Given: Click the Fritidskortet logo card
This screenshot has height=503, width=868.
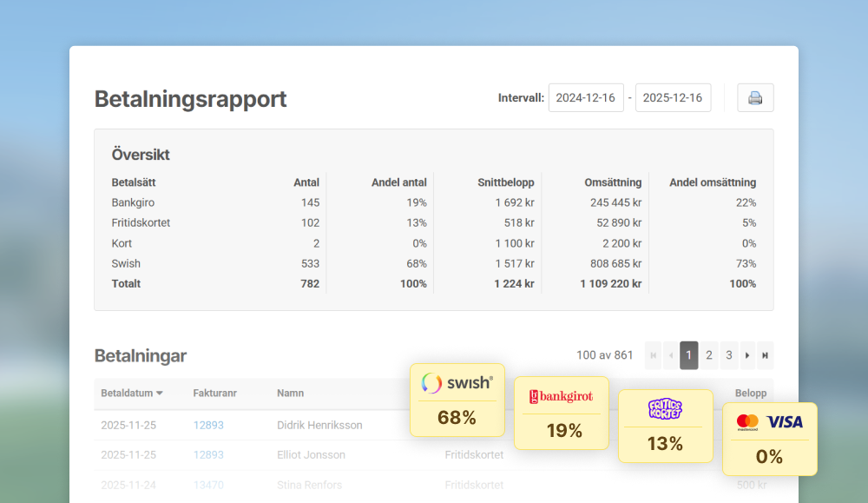Looking at the screenshot, I should click(665, 426).
